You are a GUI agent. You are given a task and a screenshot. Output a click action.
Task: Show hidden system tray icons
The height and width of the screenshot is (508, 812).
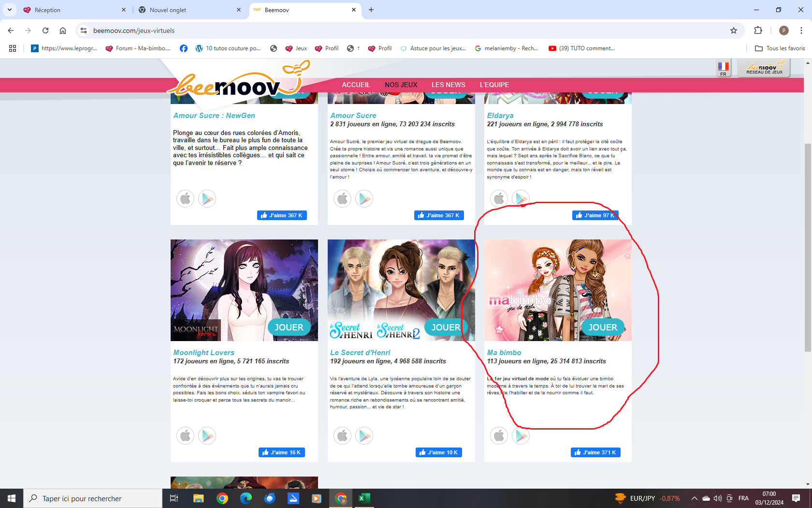coord(695,498)
